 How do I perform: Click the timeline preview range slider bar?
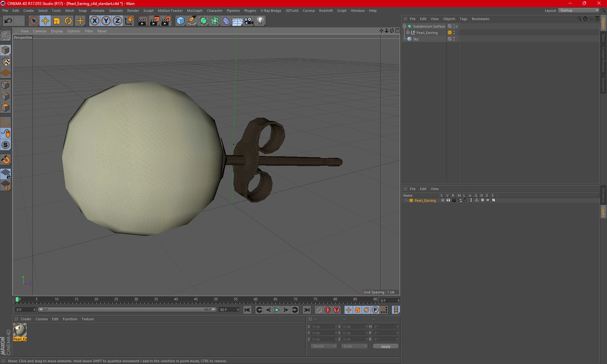(127, 310)
